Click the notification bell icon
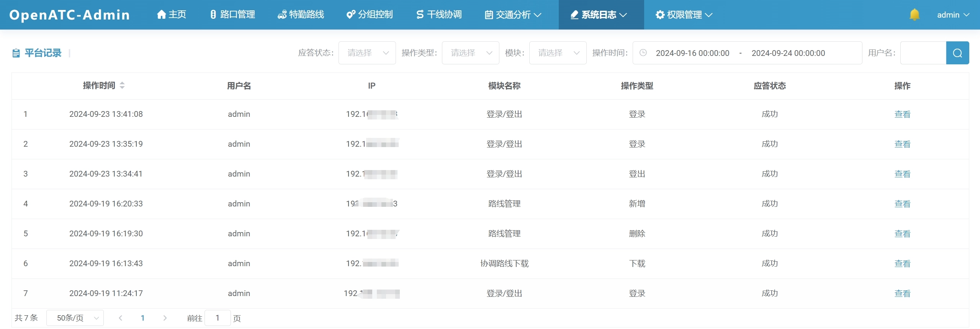The image size is (980, 329). point(914,15)
